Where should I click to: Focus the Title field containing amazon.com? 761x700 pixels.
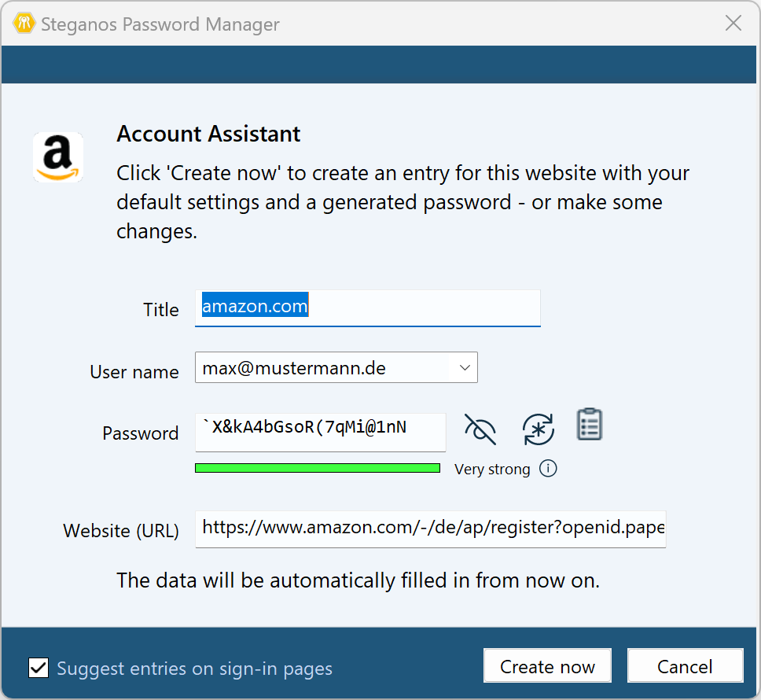point(367,307)
